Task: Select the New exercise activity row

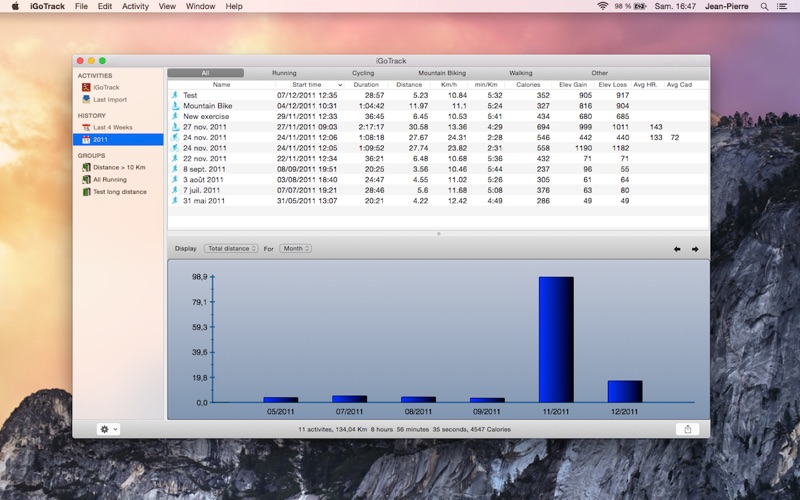Action: pos(207,116)
